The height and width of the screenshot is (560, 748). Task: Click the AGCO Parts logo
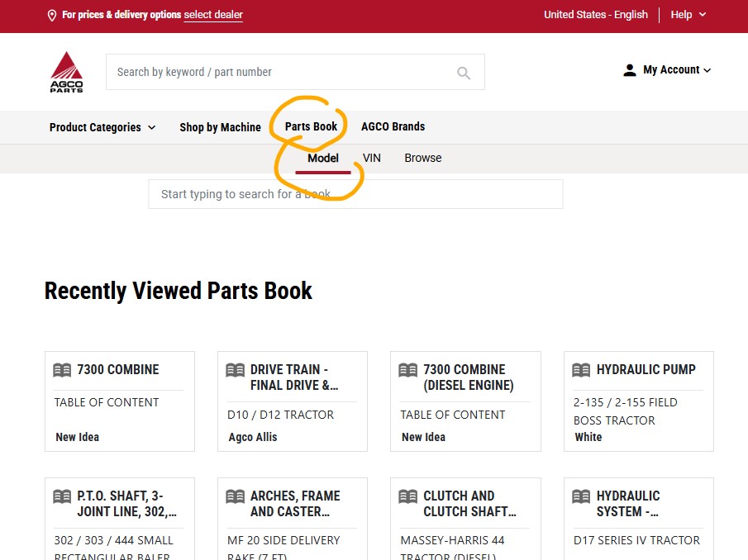coord(66,72)
